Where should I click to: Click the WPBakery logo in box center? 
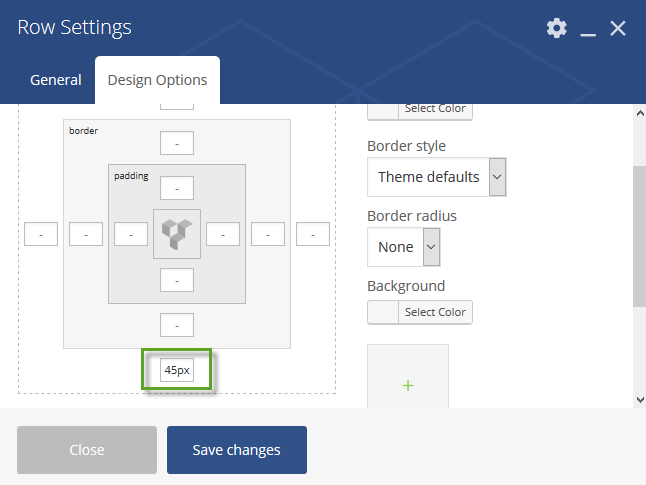click(177, 233)
